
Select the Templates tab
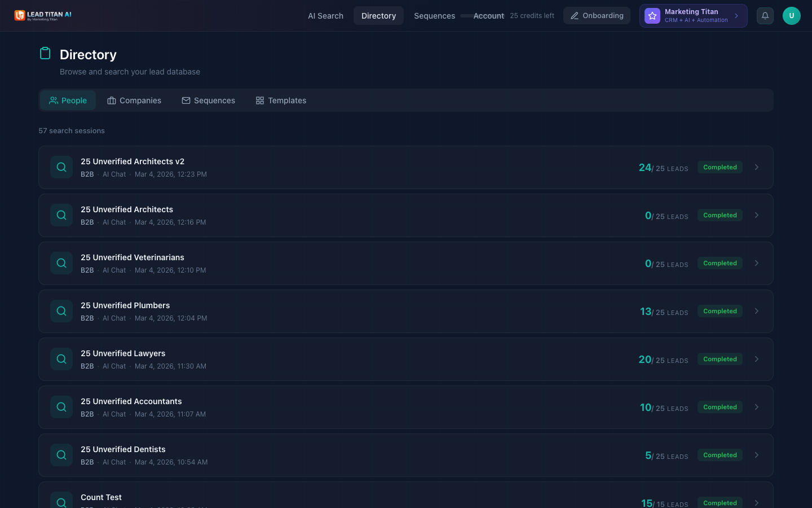coord(281,100)
